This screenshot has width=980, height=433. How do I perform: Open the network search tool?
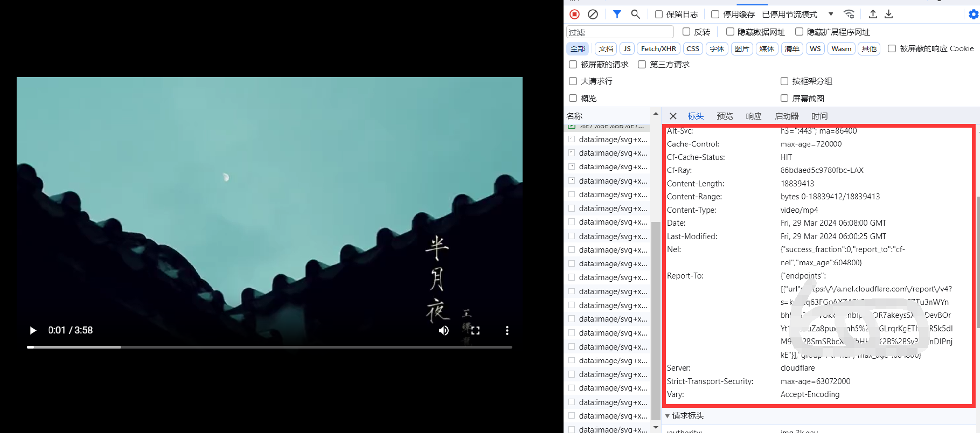click(636, 14)
